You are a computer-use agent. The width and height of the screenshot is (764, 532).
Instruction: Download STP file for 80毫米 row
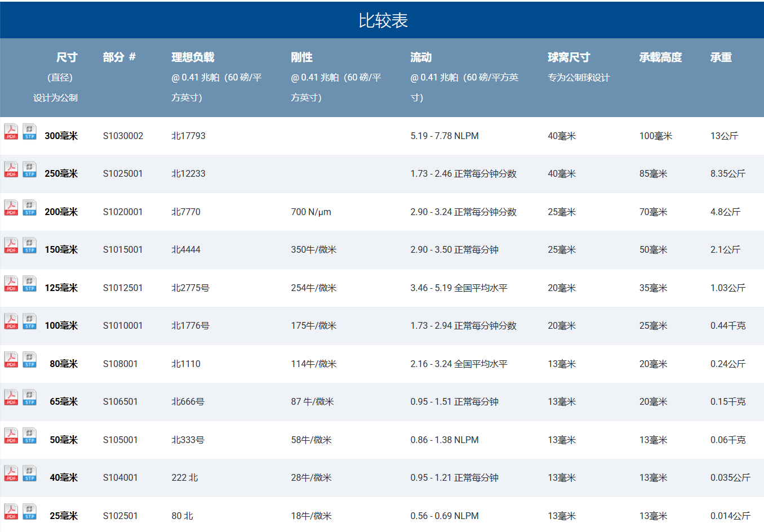[29, 360]
